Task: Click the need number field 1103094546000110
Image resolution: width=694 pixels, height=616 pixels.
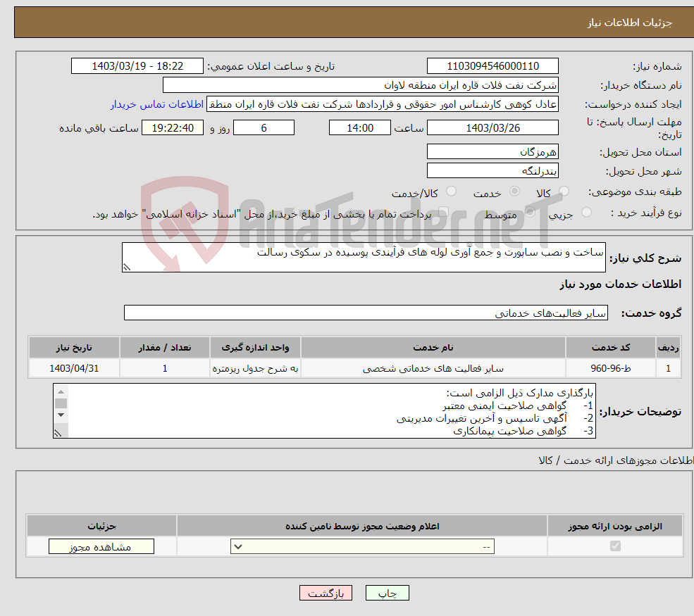Action: (x=492, y=66)
